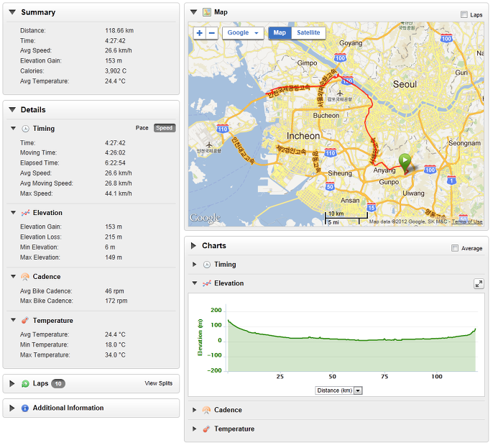The height and width of the screenshot is (448, 493).
Task: Collapse the Summary panel
Action: coord(12,12)
